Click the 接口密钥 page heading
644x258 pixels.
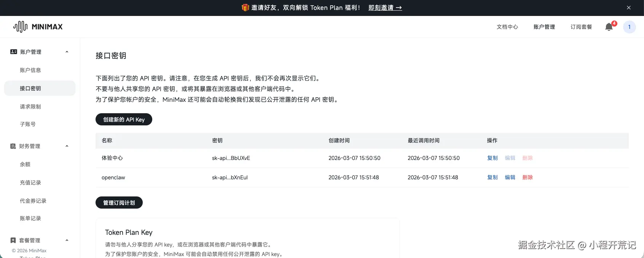111,55
